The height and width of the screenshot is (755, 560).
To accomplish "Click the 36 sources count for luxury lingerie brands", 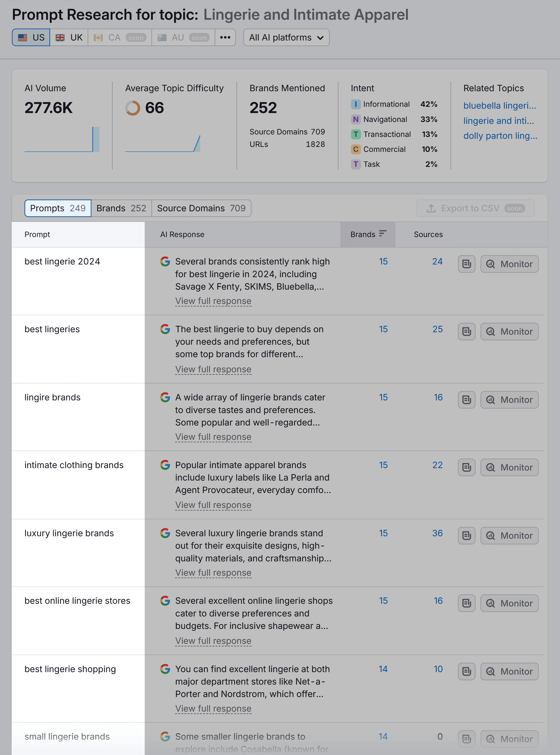I will (x=437, y=533).
